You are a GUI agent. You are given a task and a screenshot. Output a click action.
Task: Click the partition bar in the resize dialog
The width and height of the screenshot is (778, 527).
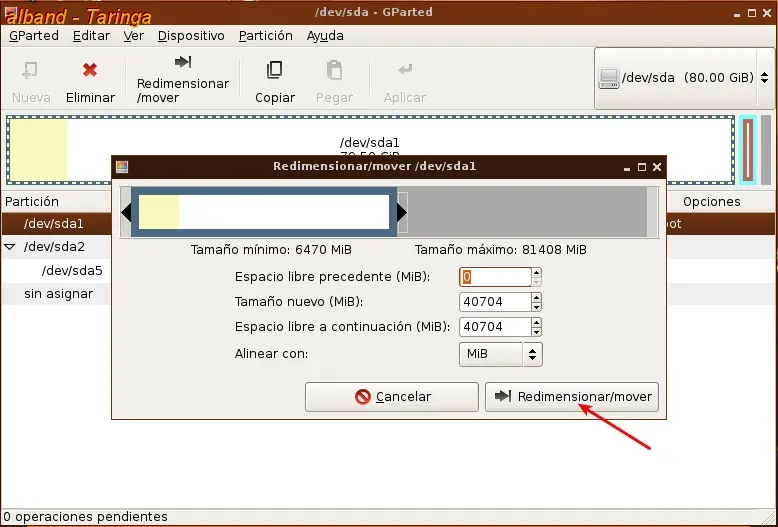click(264, 212)
